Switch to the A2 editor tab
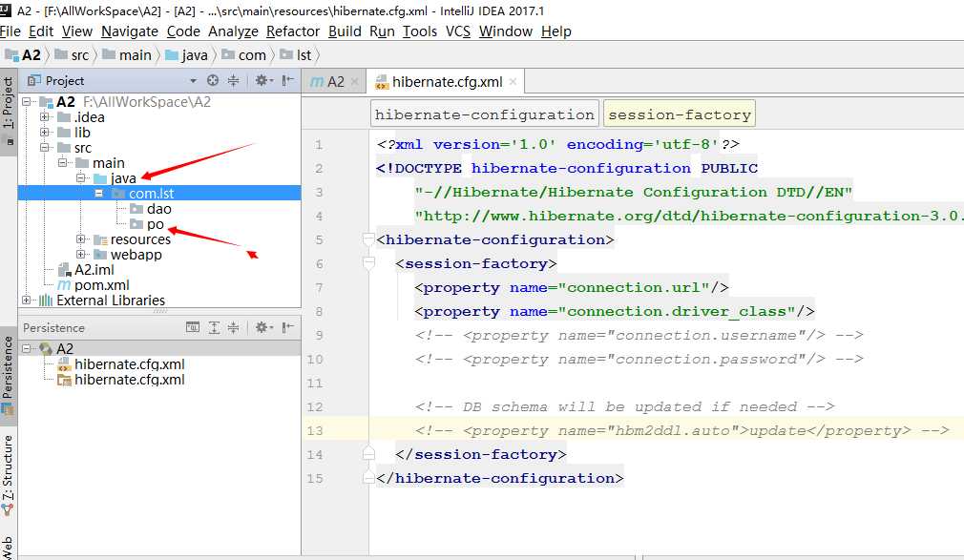The image size is (964, 560). 333,82
